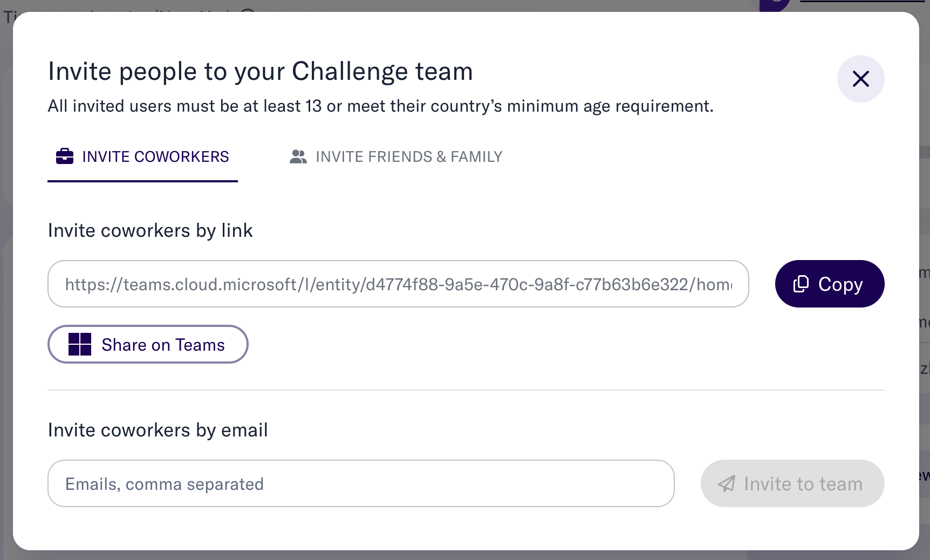Click the purple avatar behind the dialog

[775, 4]
